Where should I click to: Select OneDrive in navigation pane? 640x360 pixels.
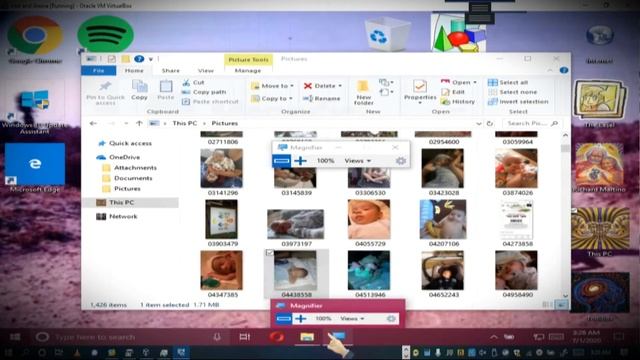(x=119, y=157)
